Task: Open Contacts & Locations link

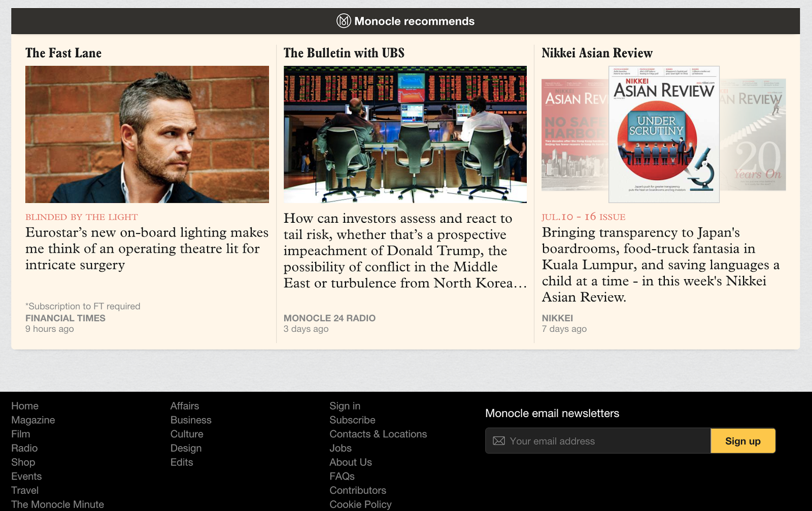Action: tap(378, 434)
